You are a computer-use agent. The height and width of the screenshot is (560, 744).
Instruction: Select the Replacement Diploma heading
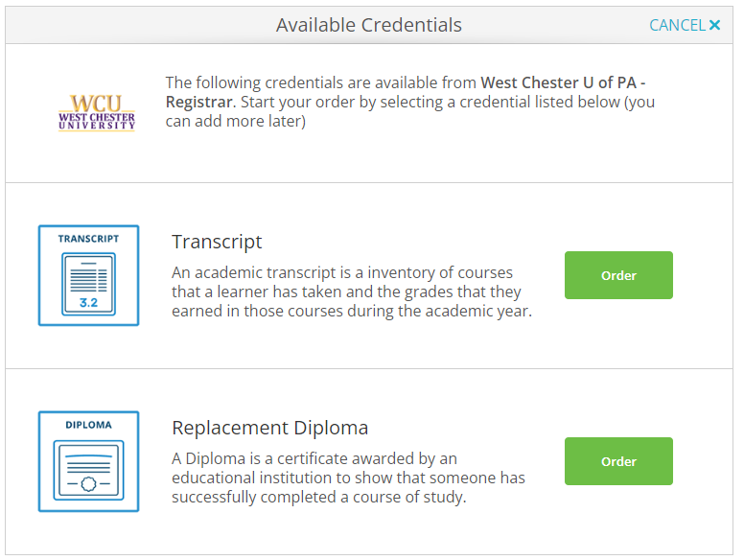[x=269, y=428]
